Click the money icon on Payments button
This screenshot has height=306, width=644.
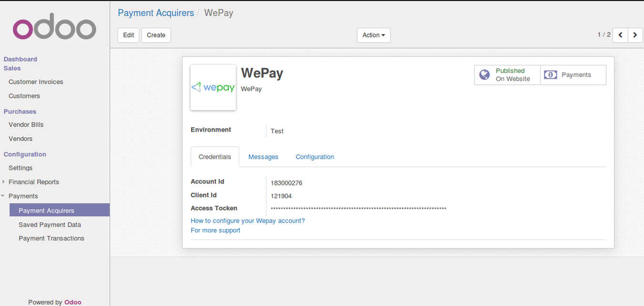pyautogui.click(x=551, y=75)
